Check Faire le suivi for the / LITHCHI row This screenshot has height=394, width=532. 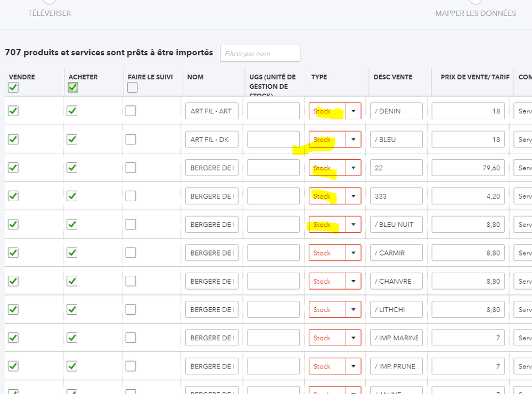pos(130,309)
